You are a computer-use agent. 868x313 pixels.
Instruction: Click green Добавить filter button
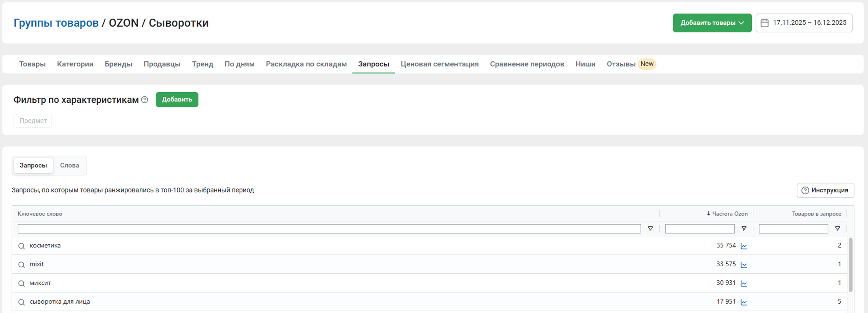point(177,99)
